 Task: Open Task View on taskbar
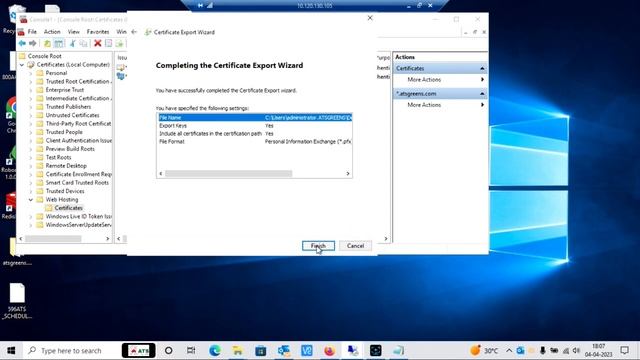tap(191, 351)
